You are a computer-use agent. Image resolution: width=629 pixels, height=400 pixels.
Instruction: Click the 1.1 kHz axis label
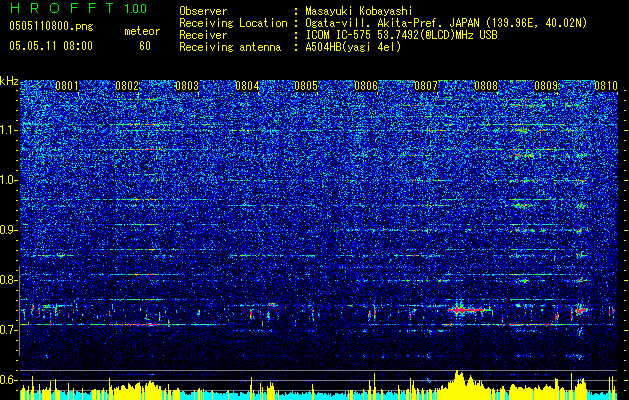pos(9,130)
